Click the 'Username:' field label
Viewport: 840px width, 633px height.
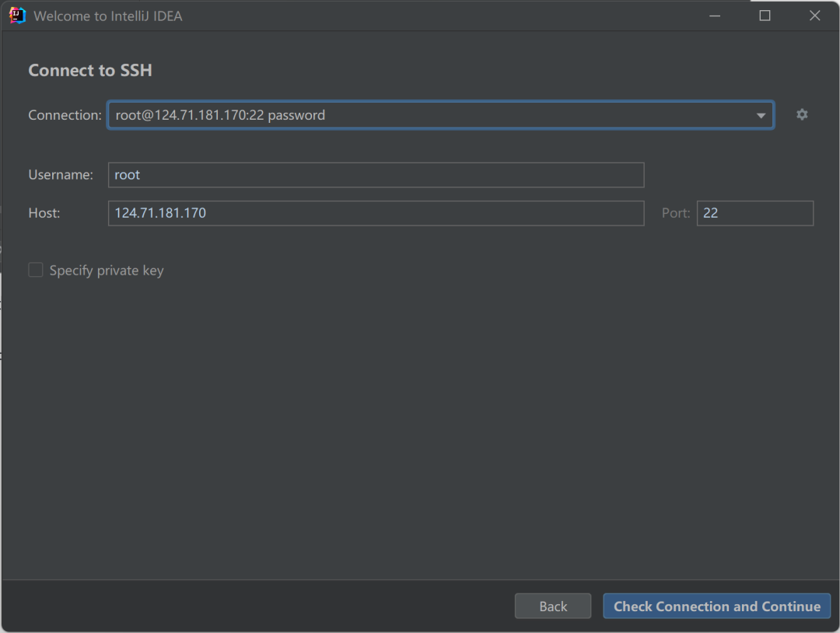coord(61,175)
